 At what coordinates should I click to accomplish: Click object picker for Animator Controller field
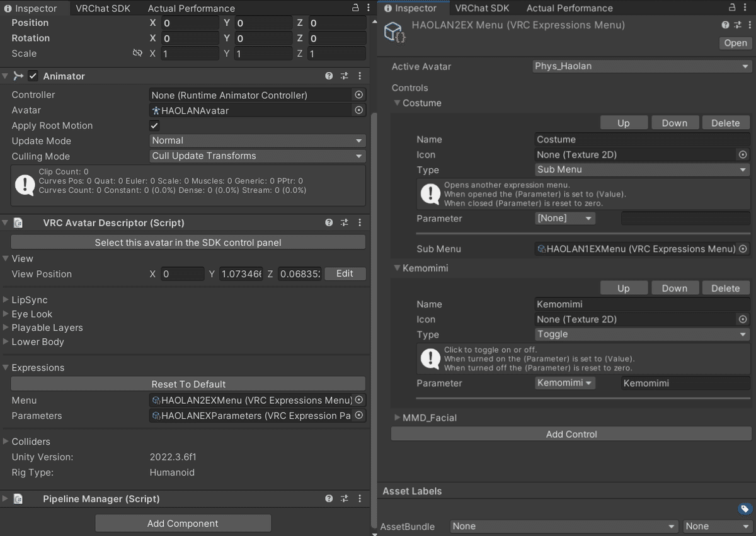(359, 95)
